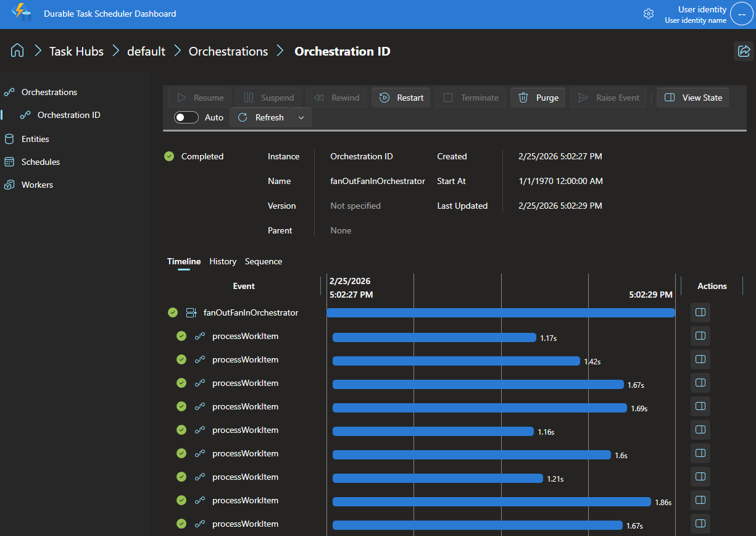The height and width of the screenshot is (536, 756).
Task: Open the settings gear in the top bar
Action: click(649, 13)
